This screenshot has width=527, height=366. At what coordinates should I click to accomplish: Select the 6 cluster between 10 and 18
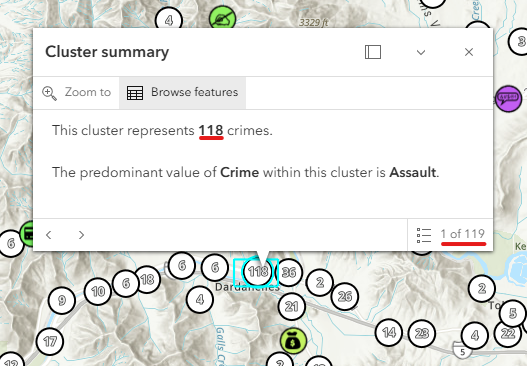[126, 283]
